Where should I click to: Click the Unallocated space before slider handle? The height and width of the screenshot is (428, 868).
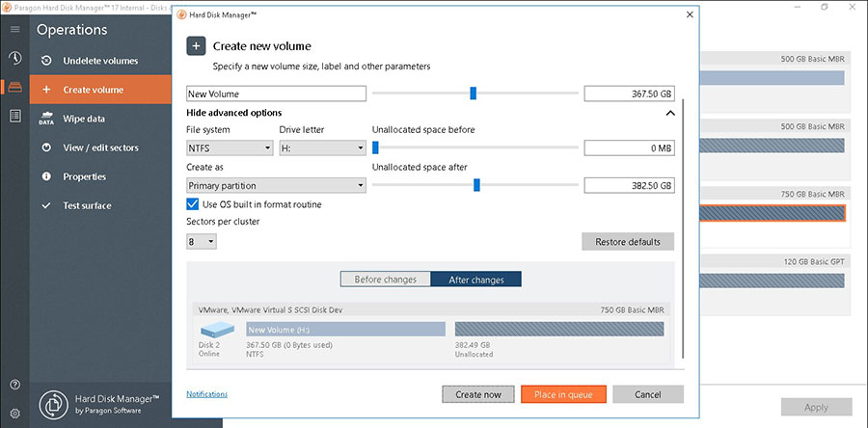click(375, 147)
